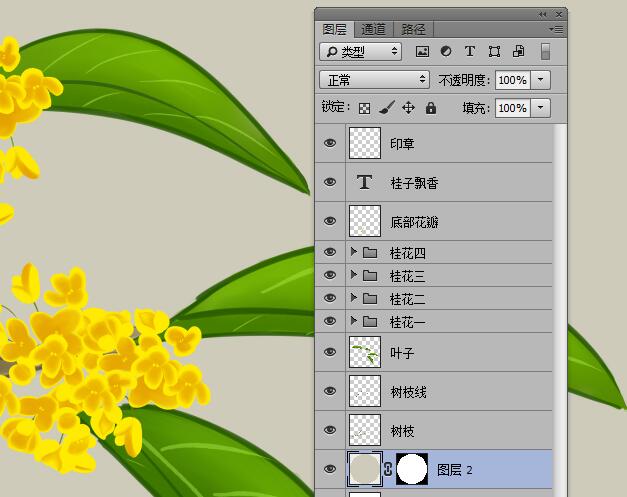Select the 底部花瓣 layer thumbnail
Screen dimensions: 627x497
(365, 221)
